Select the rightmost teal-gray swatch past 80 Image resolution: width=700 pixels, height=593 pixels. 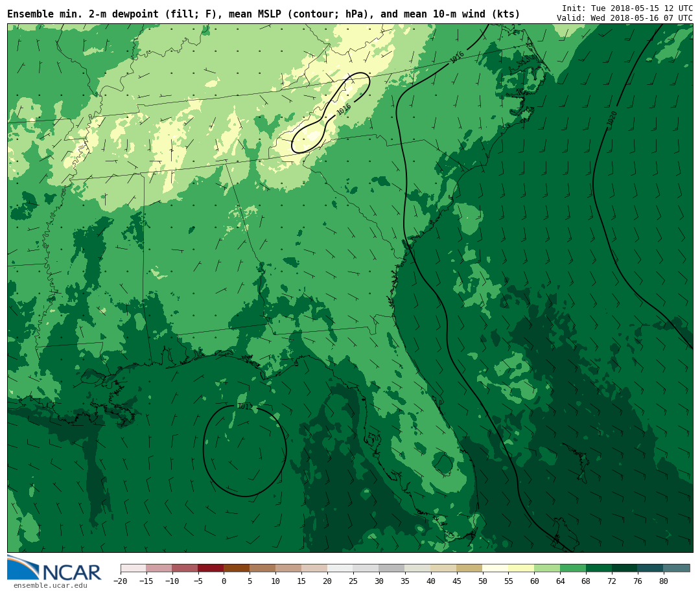coord(677,568)
